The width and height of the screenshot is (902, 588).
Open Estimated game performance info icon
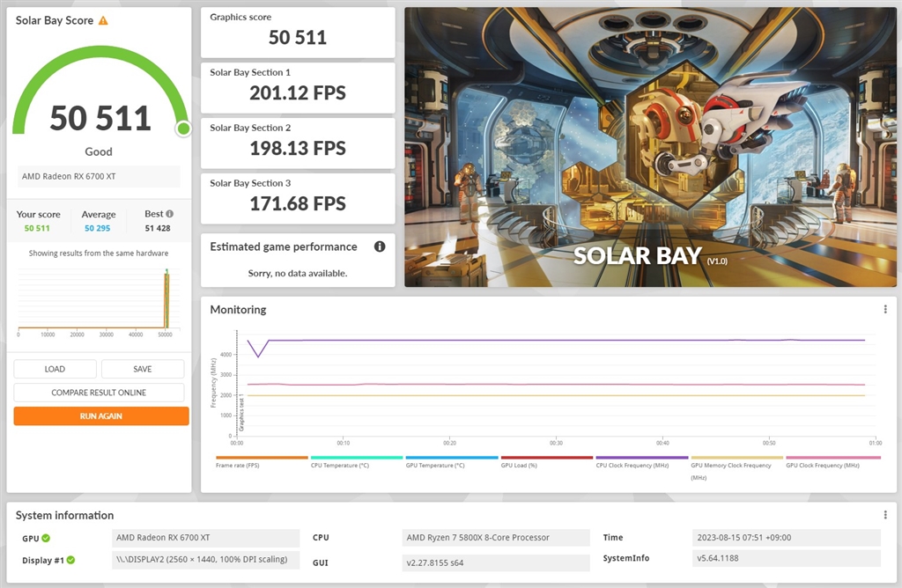(380, 246)
